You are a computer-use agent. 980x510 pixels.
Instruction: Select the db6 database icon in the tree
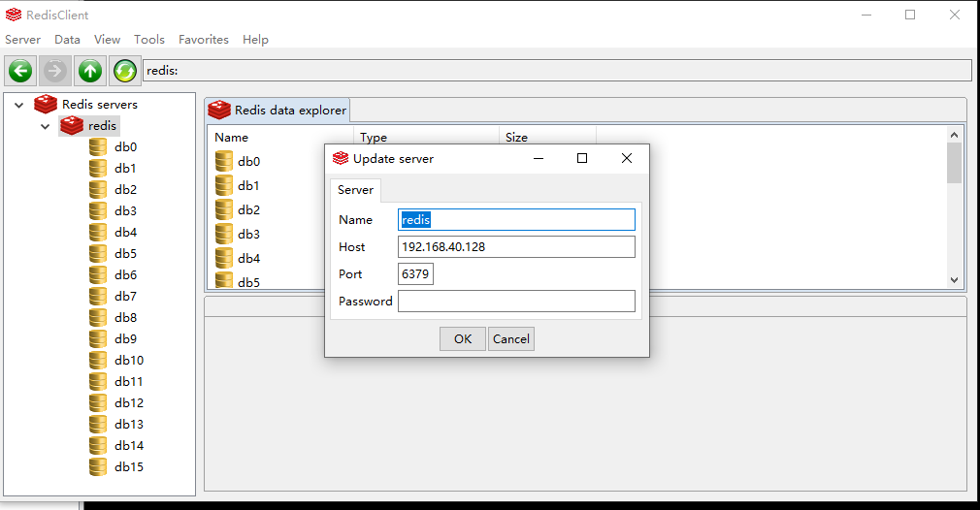point(98,274)
